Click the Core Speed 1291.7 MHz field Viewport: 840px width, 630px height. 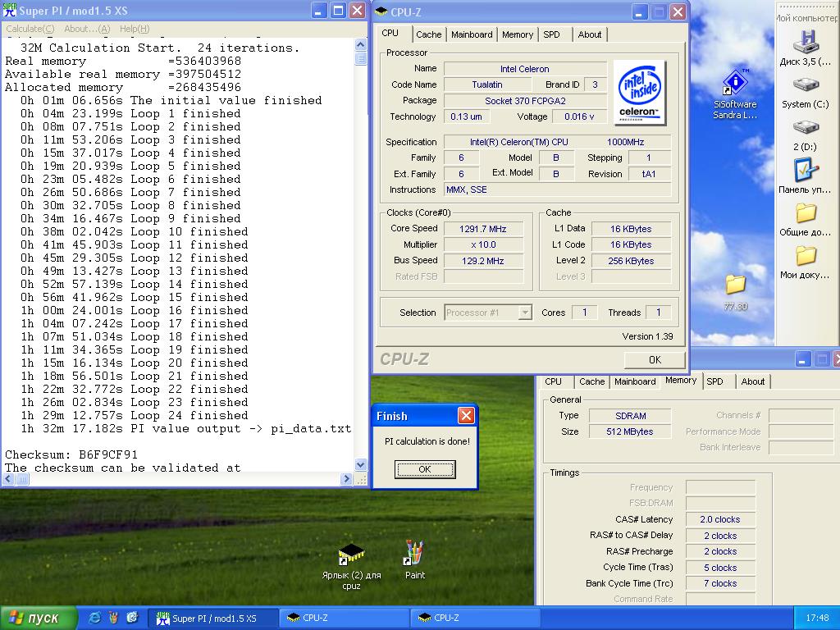482,229
